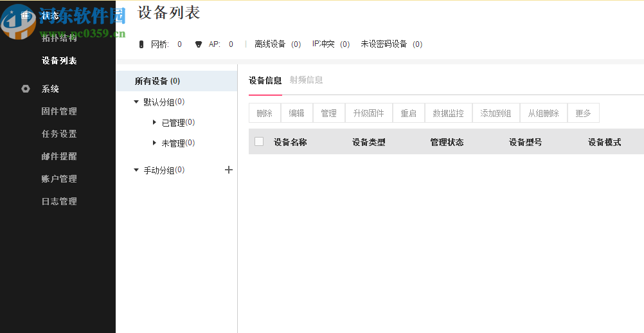
Task: Click the 升级固件 button
Action: 369,113
